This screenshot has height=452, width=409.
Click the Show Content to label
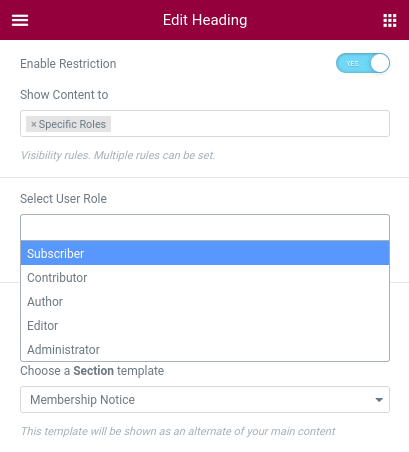(x=64, y=95)
